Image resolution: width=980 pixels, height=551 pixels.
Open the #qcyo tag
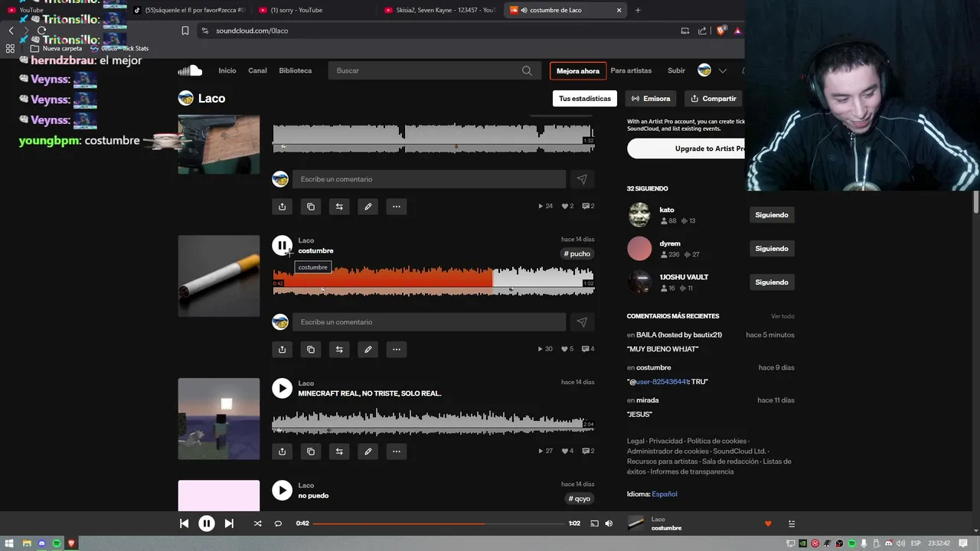(x=580, y=498)
